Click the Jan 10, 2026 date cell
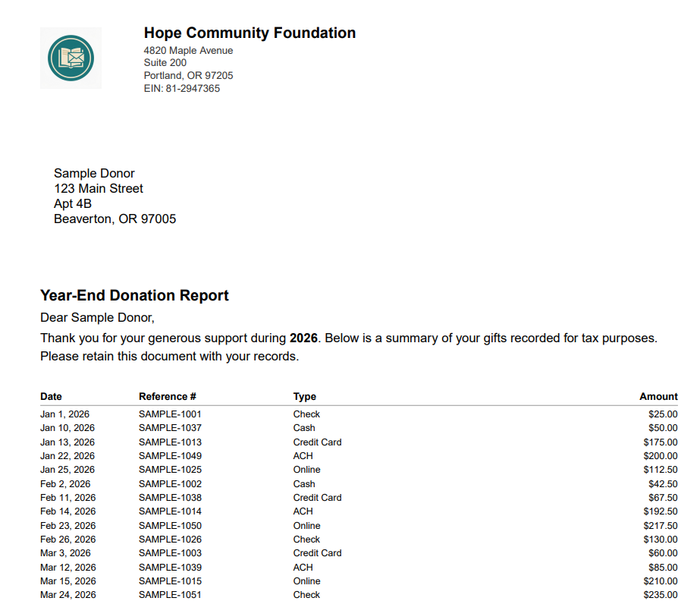Viewport: 700px width, 601px height. (67, 428)
